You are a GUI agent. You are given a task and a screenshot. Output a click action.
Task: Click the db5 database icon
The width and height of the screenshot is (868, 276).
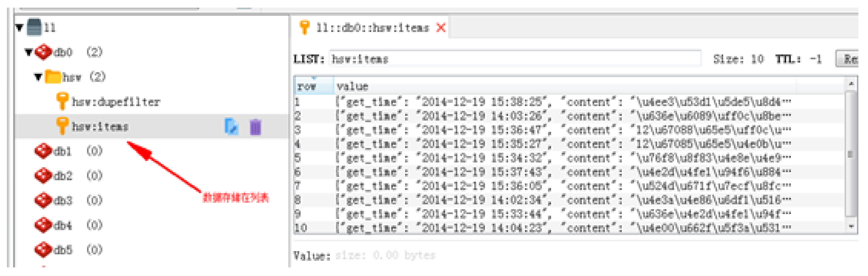pos(44,249)
